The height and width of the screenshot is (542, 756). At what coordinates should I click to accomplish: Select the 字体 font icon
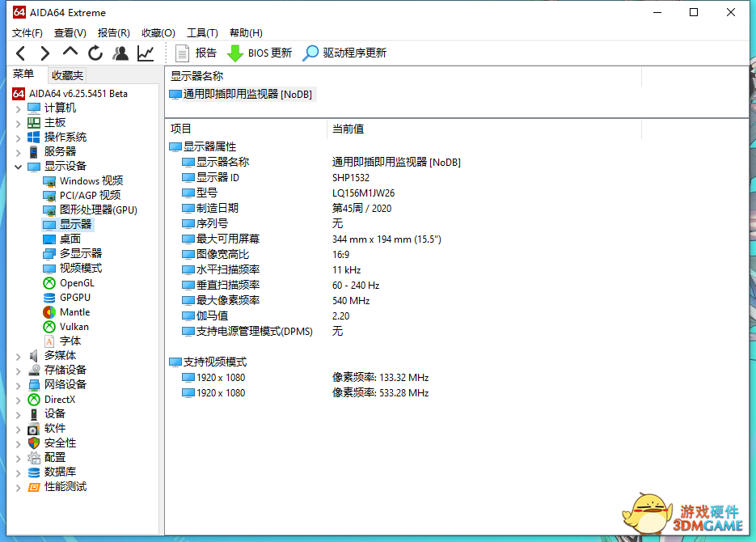[x=49, y=341]
